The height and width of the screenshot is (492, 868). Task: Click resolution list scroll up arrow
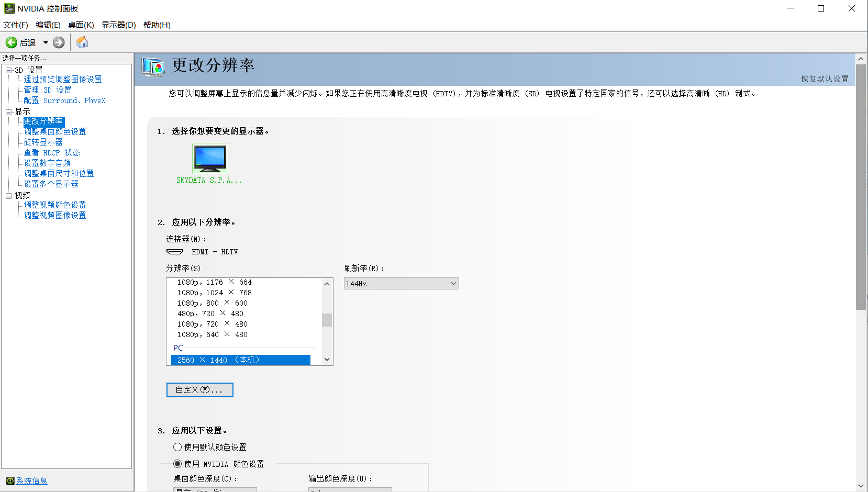tap(327, 284)
